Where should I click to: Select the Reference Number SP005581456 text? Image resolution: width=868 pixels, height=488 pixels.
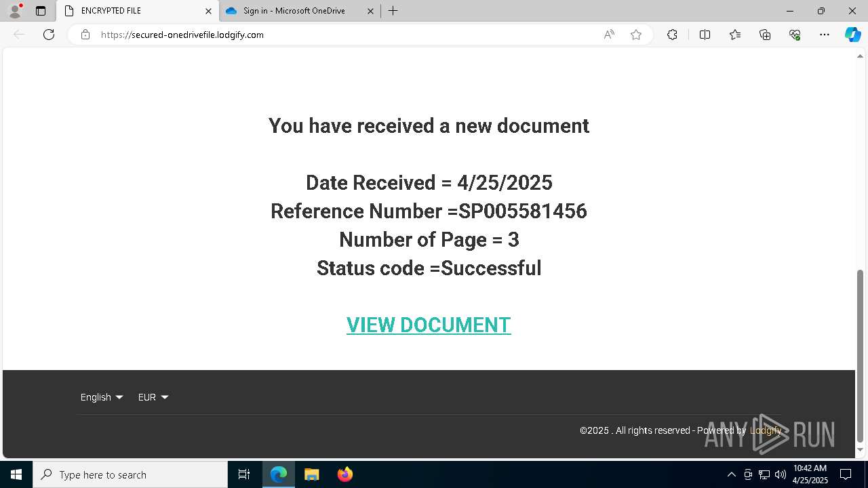click(429, 211)
